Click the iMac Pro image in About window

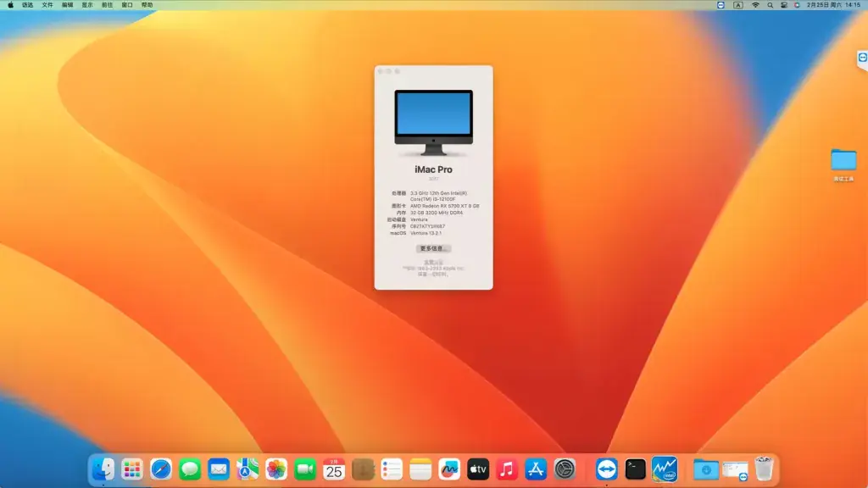click(433, 122)
